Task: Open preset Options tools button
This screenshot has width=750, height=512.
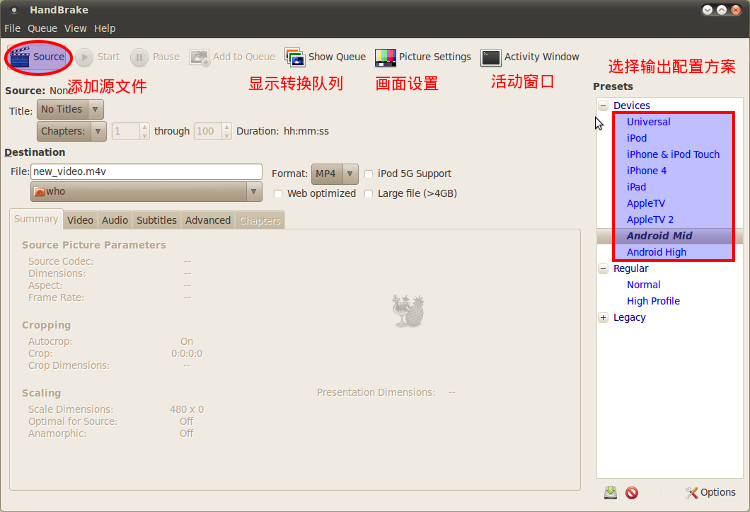Action: (710, 492)
